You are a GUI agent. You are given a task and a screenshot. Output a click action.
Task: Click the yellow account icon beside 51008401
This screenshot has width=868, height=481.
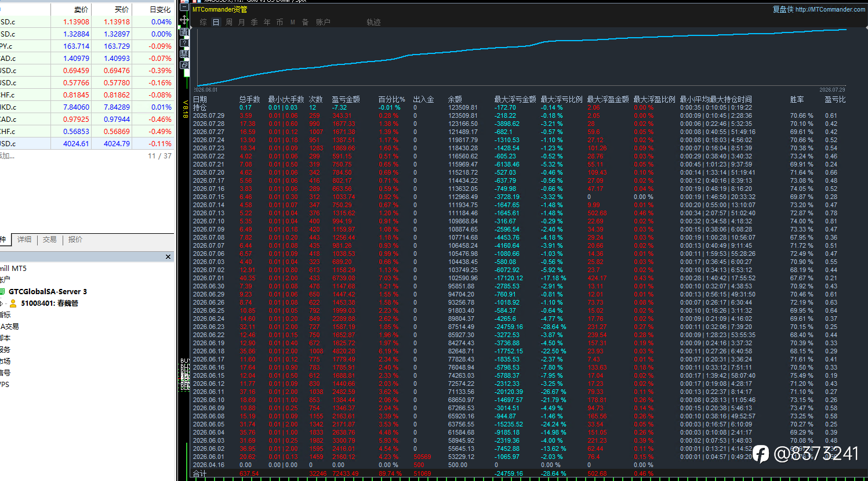[13, 303]
